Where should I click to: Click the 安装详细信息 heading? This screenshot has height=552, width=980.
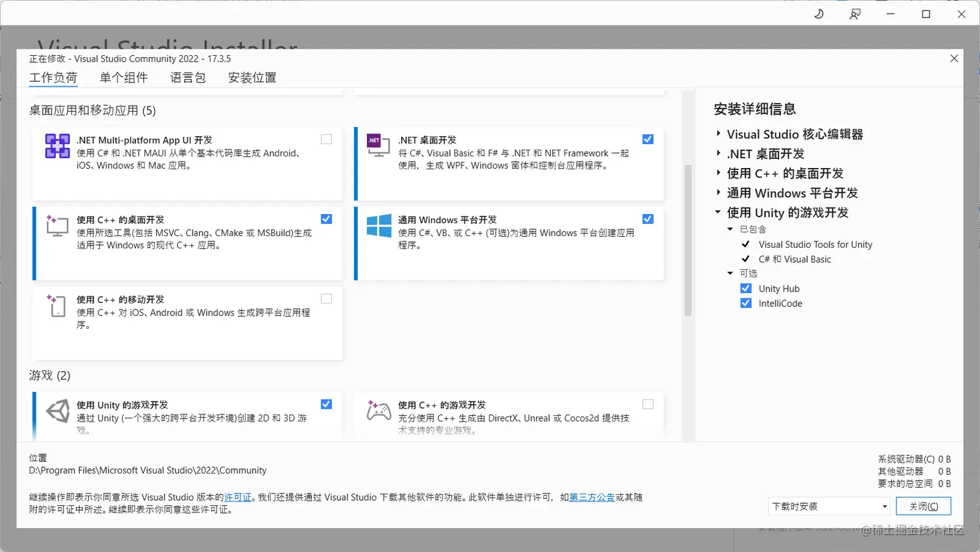pyautogui.click(x=755, y=109)
